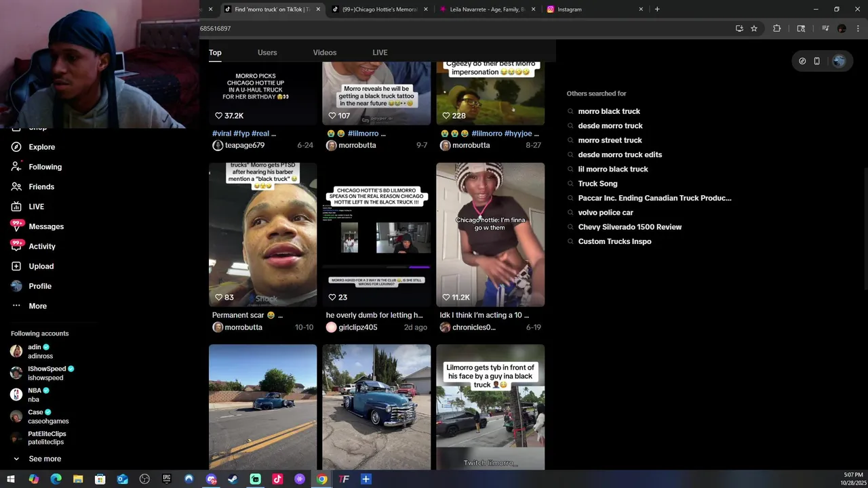868x488 pixels.
Task: Select Chevy Silverado 1500 Review suggestion
Action: tap(630, 227)
